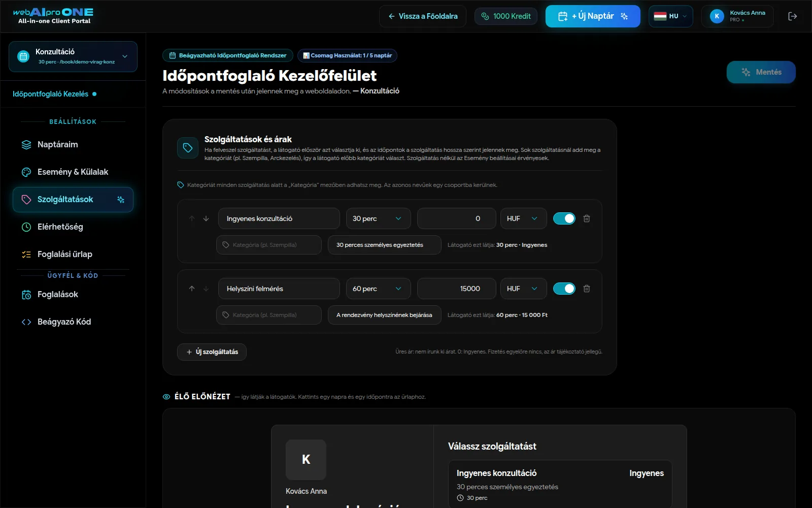Image resolution: width=812 pixels, height=508 pixels.
Task: Open Foglalások in the sidebar
Action: point(73,295)
